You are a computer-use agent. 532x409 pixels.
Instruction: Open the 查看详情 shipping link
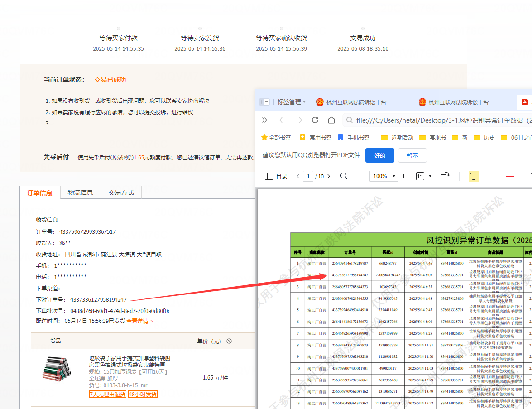point(139,321)
